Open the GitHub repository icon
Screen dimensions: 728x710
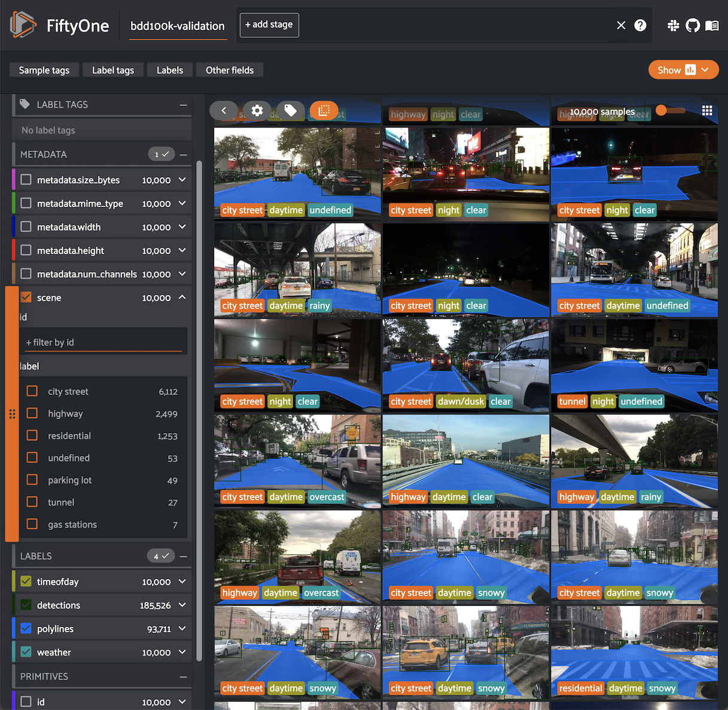(693, 26)
